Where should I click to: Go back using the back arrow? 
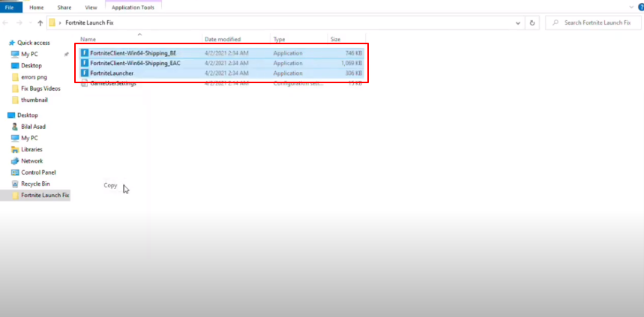[x=5, y=23]
